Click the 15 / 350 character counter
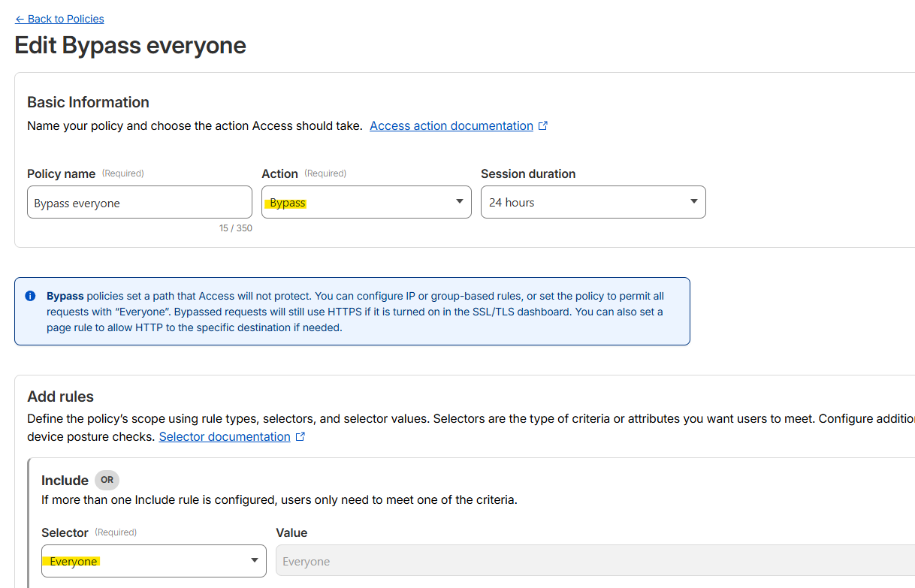Viewport: 915px width, 588px height. tap(235, 228)
